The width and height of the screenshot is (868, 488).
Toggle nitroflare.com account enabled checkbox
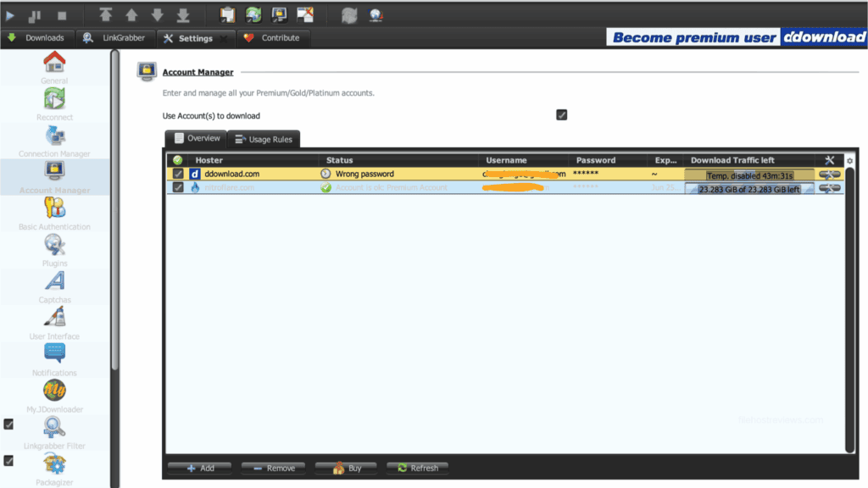click(x=178, y=187)
